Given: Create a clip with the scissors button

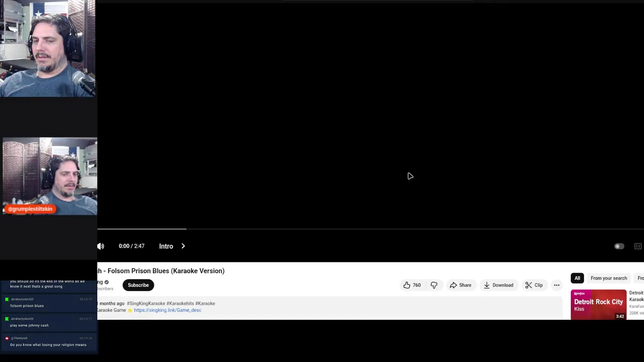Looking at the screenshot, I should (x=534, y=285).
